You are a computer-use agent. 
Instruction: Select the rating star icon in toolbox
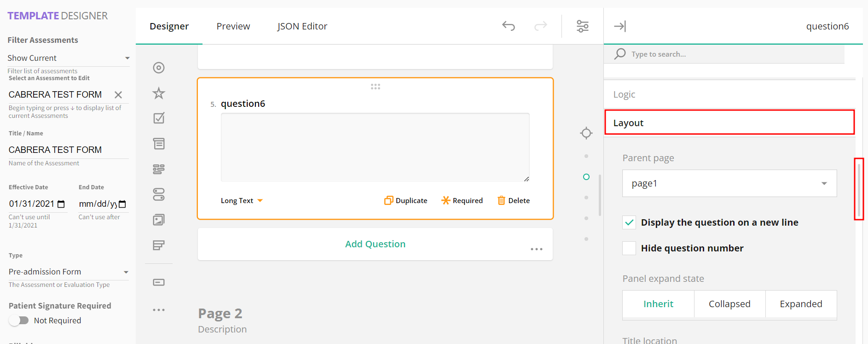tap(159, 93)
